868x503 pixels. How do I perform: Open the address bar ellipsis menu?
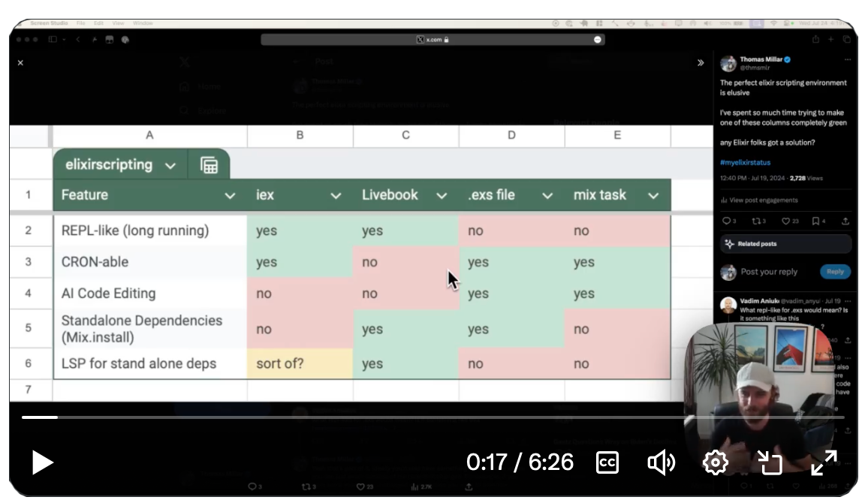click(x=597, y=39)
